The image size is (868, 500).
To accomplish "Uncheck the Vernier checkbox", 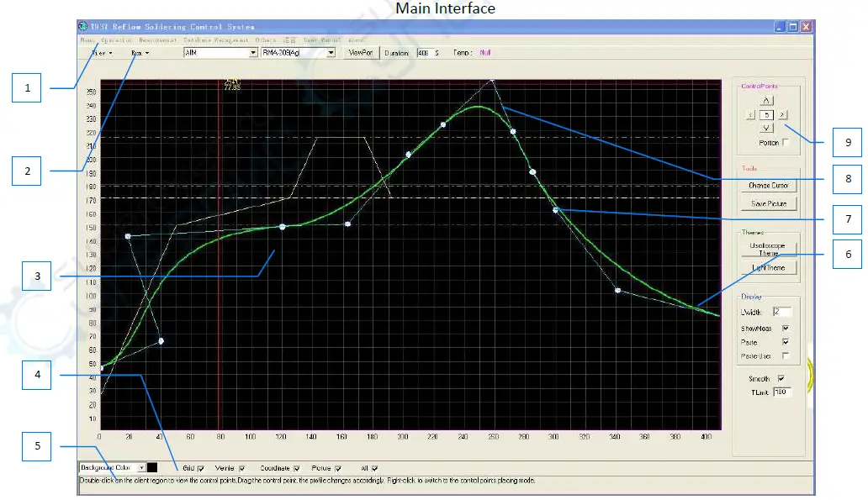I will tap(241, 468).
